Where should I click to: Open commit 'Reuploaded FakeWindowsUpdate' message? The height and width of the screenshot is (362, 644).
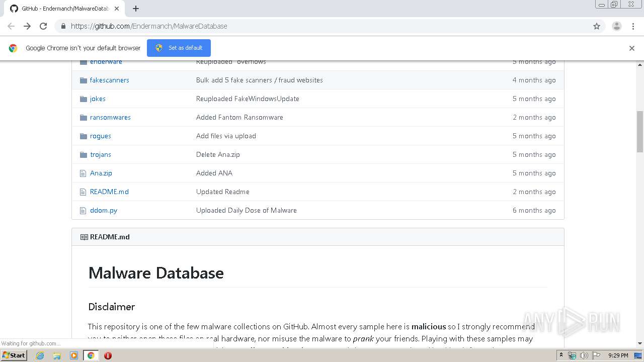(248, 99)
